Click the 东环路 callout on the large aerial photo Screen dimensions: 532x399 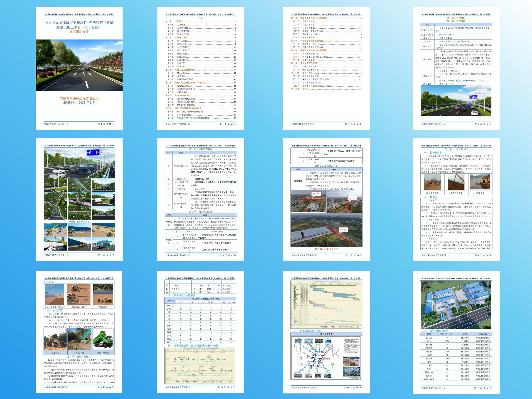coord(343,230)
